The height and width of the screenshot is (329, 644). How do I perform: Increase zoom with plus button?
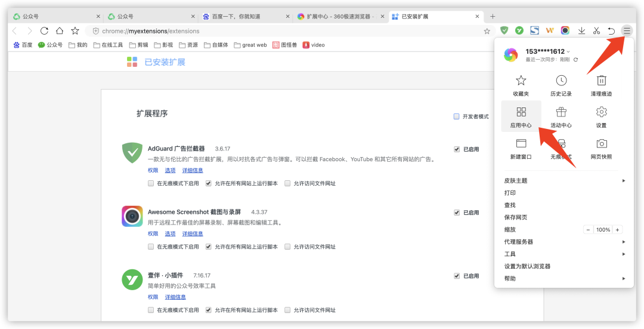pyautogui.click(x=617, y=230)
